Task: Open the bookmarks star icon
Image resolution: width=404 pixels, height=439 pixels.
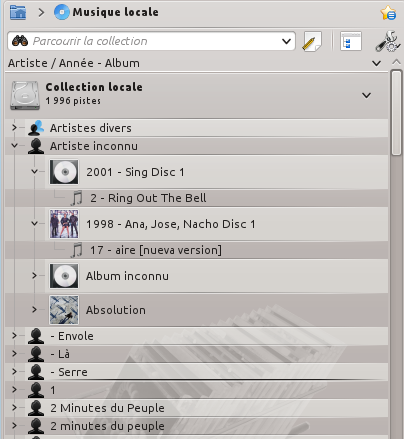Action: (x=388, y=13)
